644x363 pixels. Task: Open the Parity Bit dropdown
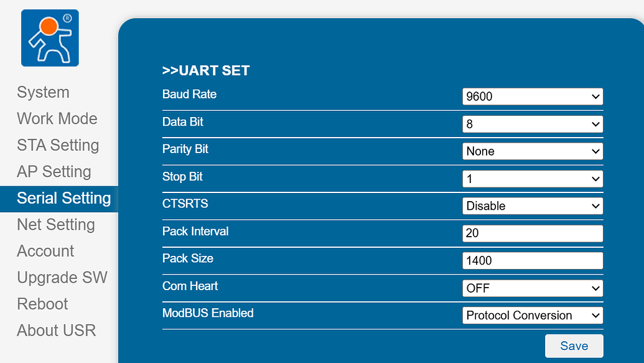pos(532,151)
